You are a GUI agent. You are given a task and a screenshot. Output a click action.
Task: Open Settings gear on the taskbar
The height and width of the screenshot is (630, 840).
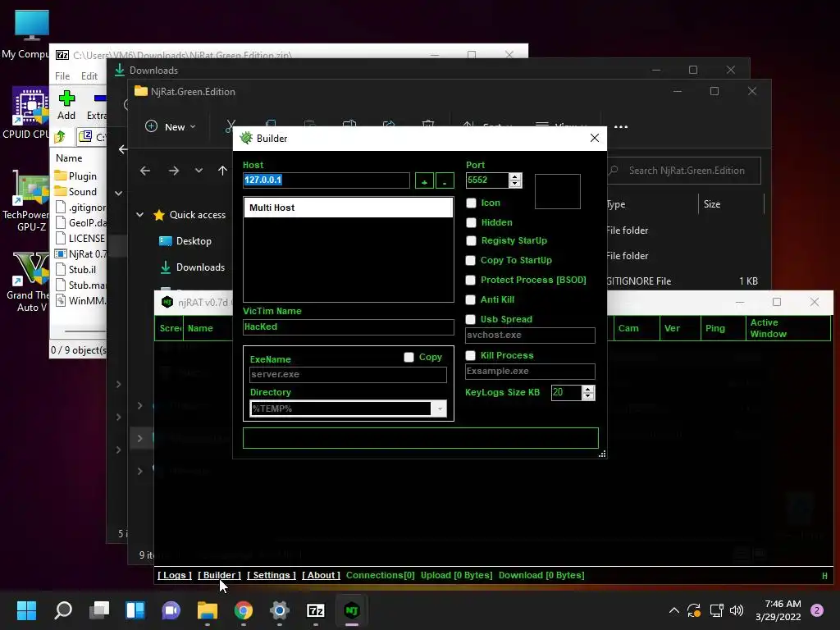click(x=279, y=610)
